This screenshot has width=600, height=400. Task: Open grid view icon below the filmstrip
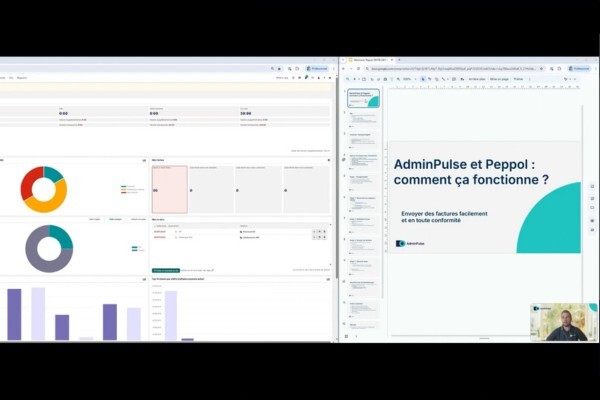click(346, 336)
